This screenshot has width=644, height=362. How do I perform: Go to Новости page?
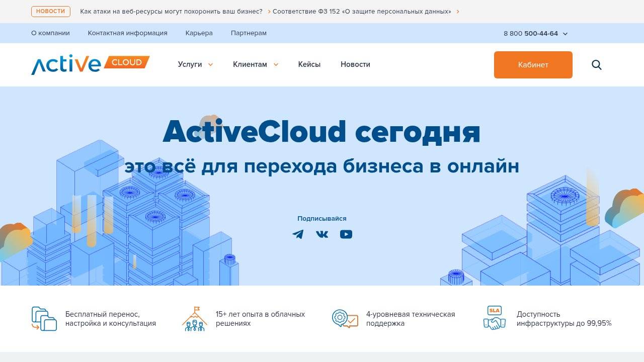[x=355, y=64]
